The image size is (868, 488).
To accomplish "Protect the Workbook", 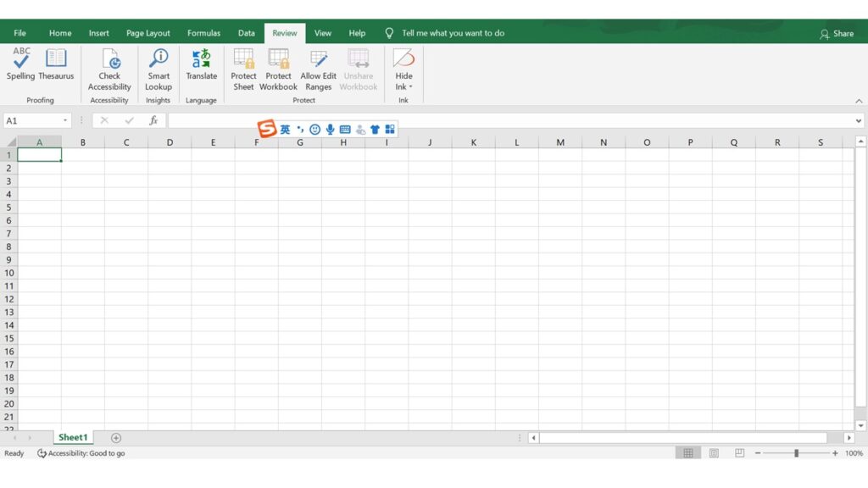I will click(278, 68).
